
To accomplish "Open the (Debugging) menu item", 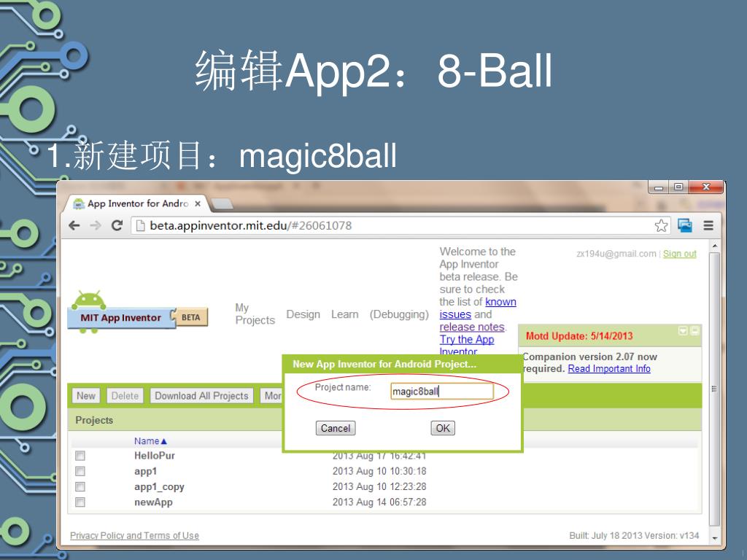I will point(399,314).
